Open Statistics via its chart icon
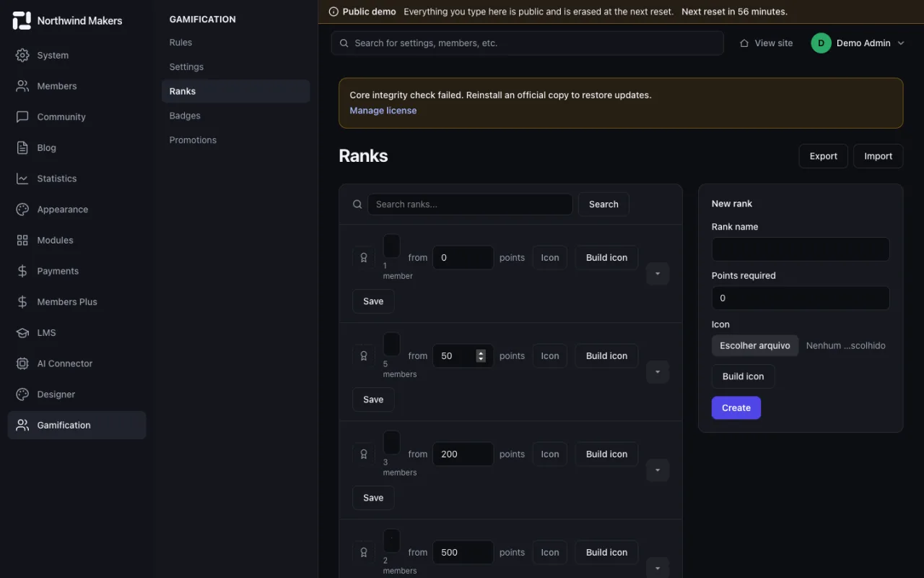 click(x=22, y=178)
